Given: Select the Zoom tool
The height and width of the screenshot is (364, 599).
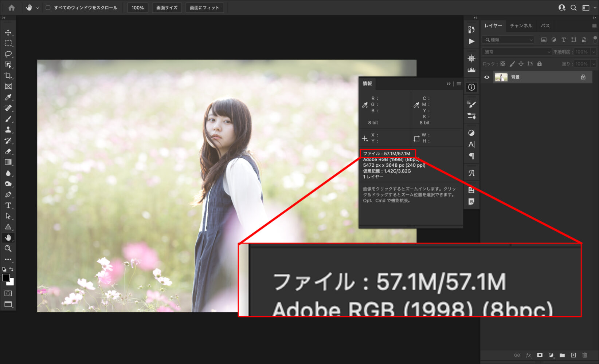Looking at the screenshot, I should [x=8, y=249].
